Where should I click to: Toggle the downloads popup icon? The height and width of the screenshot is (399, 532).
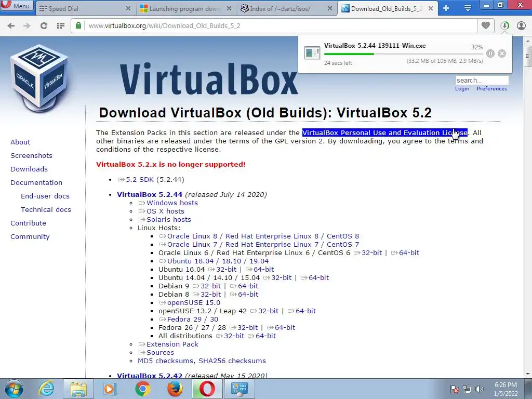coord(505,26)
